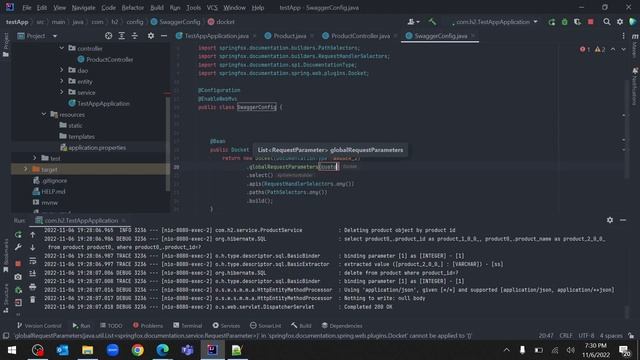This screenshot has width=640, height=360.
Task: Open IDE settings gear in top toolbar
Action: pos(620,22)
